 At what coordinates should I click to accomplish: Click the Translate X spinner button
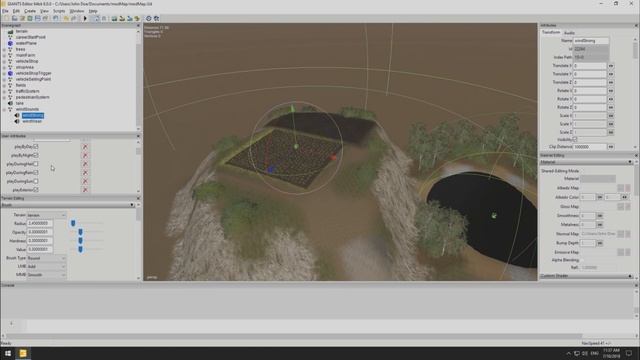(611, 66)
